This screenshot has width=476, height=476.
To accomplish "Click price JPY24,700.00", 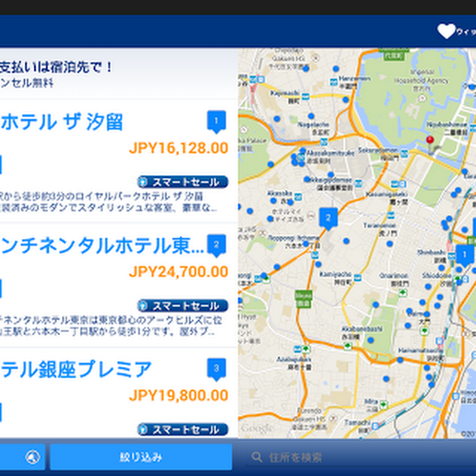I will click(x=179, y=272).
